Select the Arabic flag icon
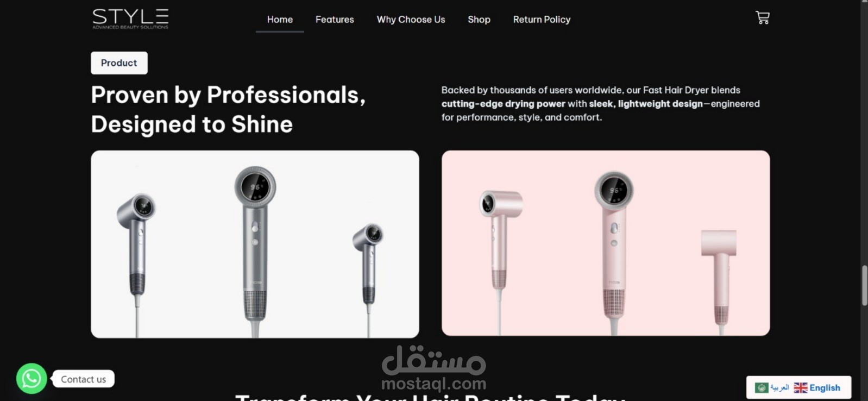This screenshot has width=868, height=401. pyautogui.click(x=762, y=388)
